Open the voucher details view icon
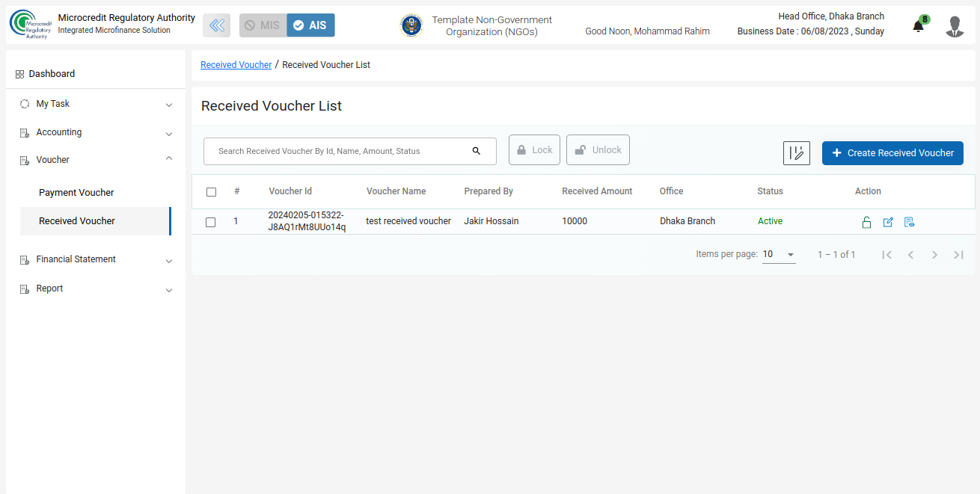 909,222
